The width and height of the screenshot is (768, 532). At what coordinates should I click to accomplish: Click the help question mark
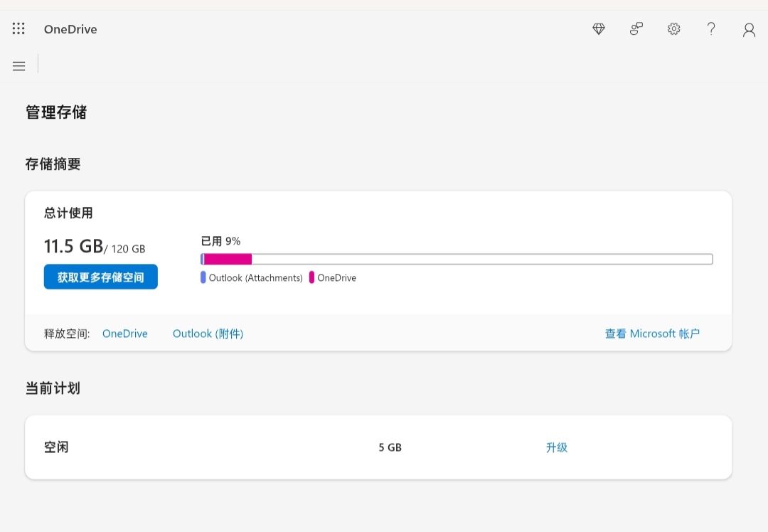coord(711,29)
